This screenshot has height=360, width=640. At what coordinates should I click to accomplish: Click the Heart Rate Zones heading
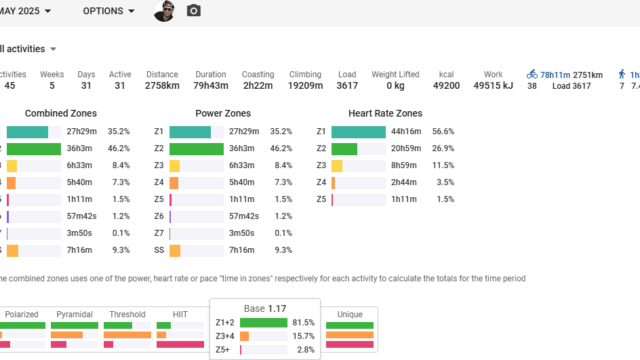click(385, 113)
